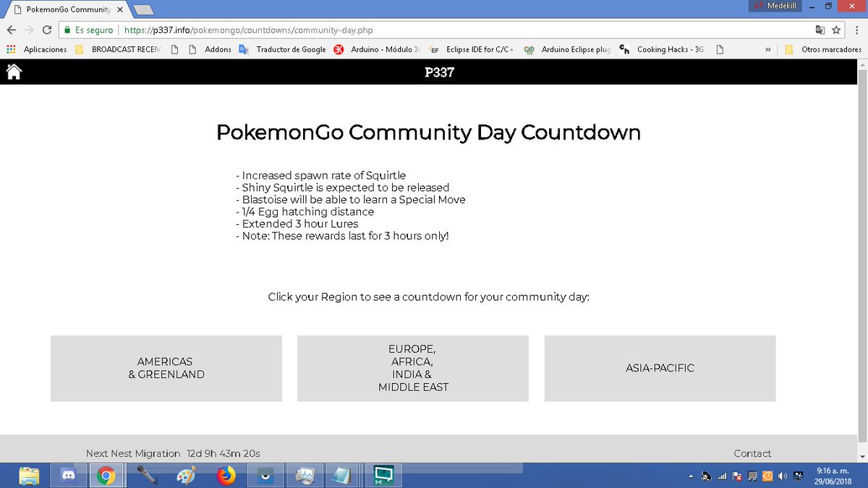Viewport: 868px width, 488px height.
Task: Open the microphone app in the taskbar
Action: point(148,475)
